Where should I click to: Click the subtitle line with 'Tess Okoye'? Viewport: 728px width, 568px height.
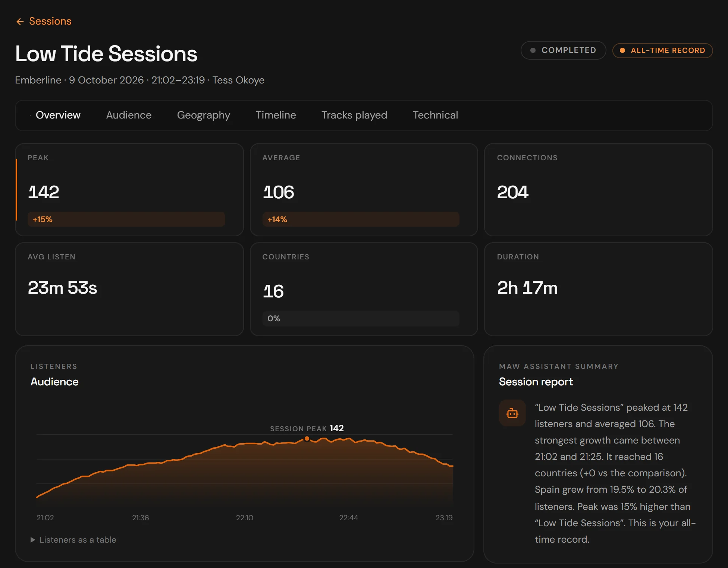(139, 80)
